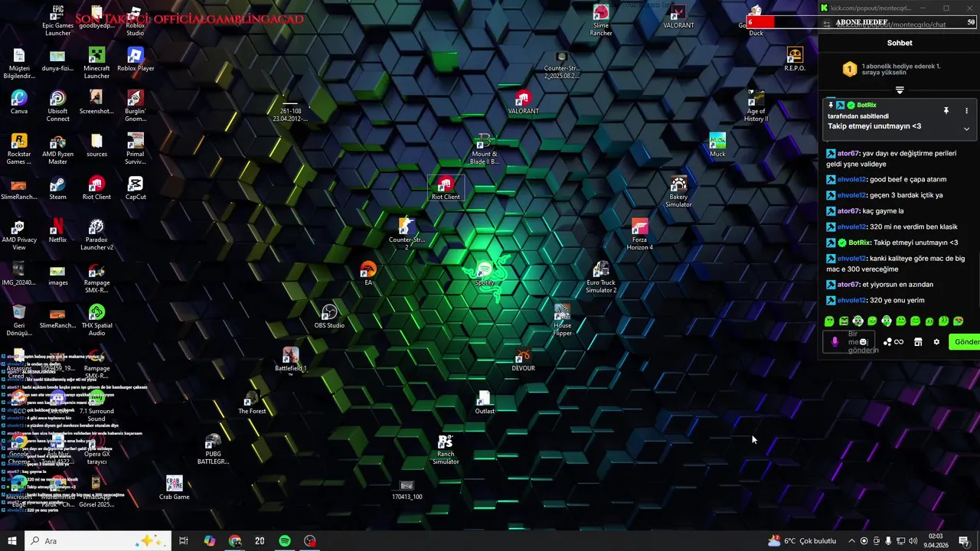
Task: Select the Geri Dönüşüm recycle bin
Action: click(x=19, y=321)
